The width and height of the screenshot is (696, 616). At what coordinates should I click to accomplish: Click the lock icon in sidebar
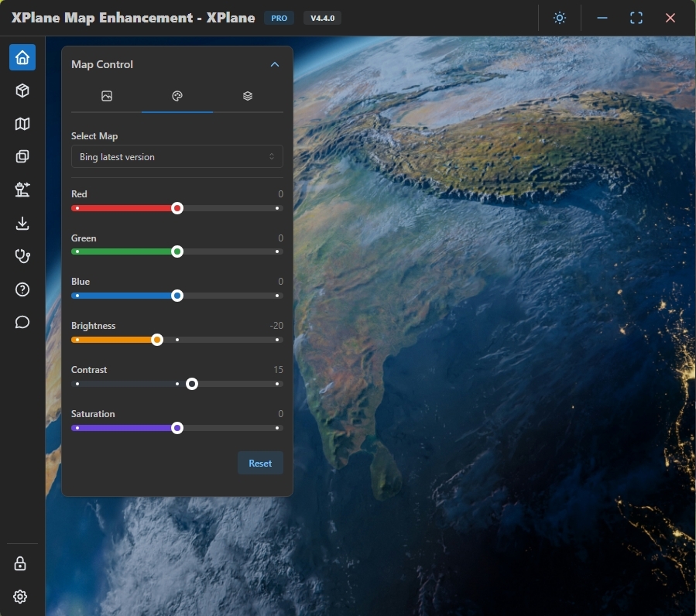(x=21, y=563)
